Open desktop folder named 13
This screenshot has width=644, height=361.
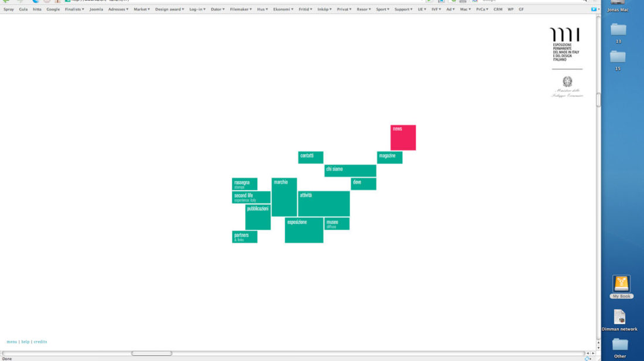(618, 30)
